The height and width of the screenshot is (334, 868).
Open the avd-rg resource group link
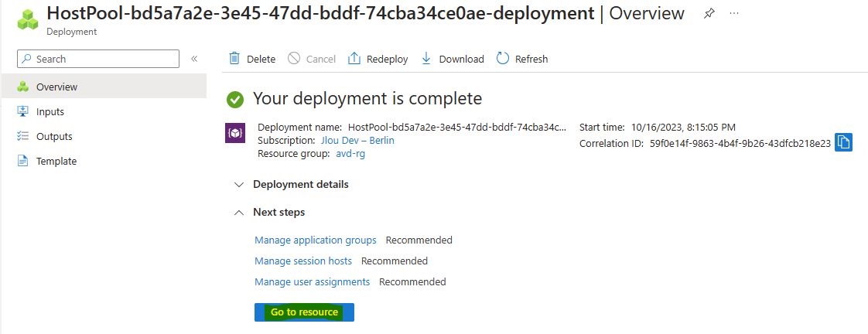(350, 154)
